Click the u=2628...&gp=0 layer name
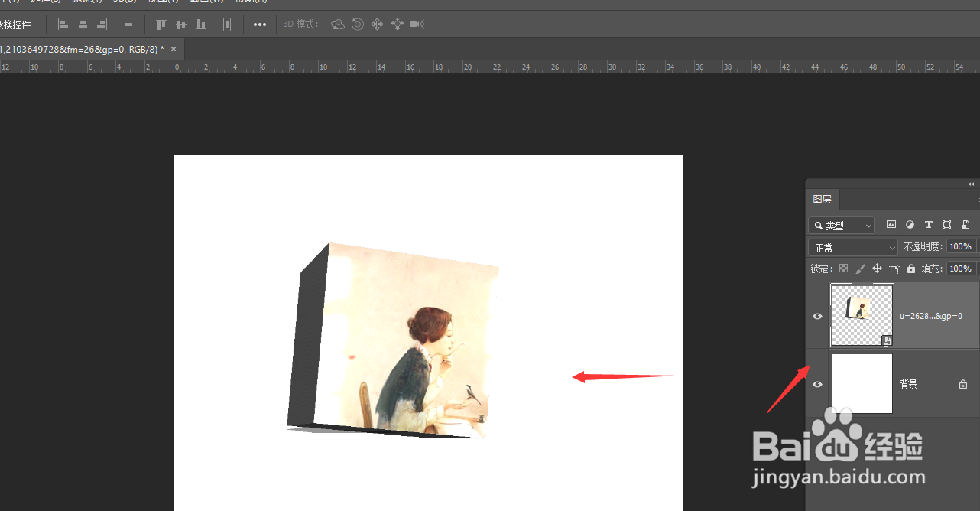Image resolution: width=980 pixels, height=511 pixels. [x=930, y=316]
